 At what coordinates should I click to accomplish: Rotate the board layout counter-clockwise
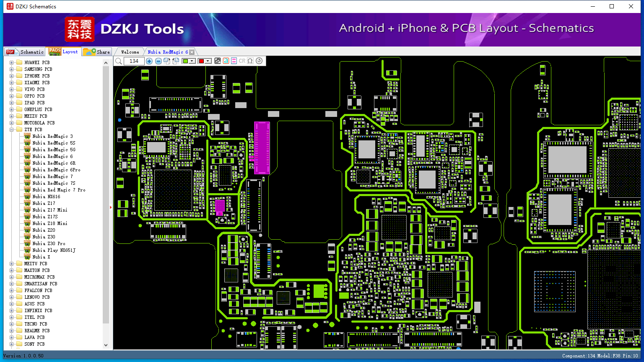176,61
